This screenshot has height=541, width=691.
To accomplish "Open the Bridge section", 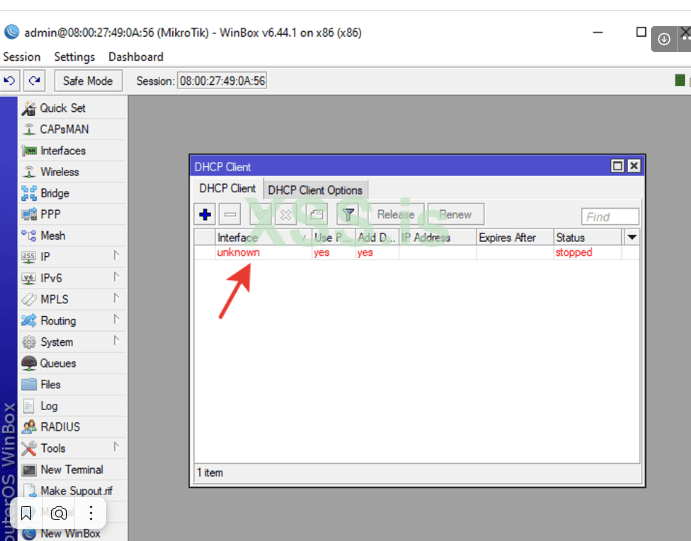I will click(x=73, y=193).
